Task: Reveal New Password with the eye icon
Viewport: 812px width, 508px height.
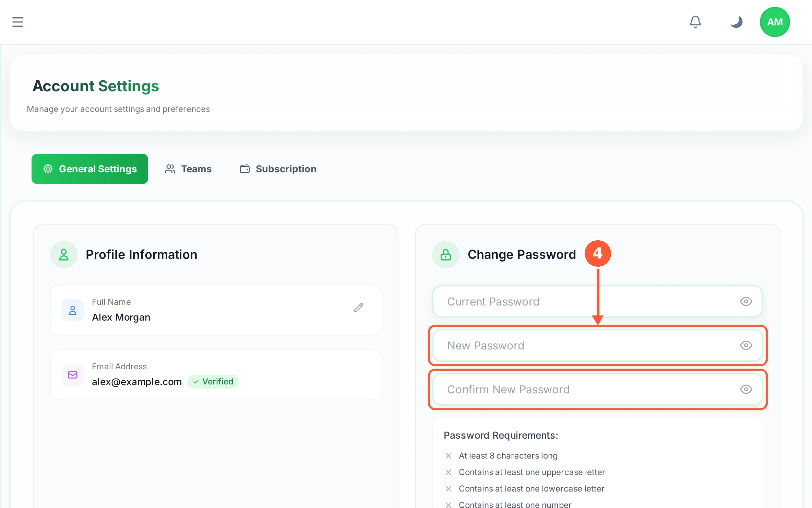Action: coord(746,345)
